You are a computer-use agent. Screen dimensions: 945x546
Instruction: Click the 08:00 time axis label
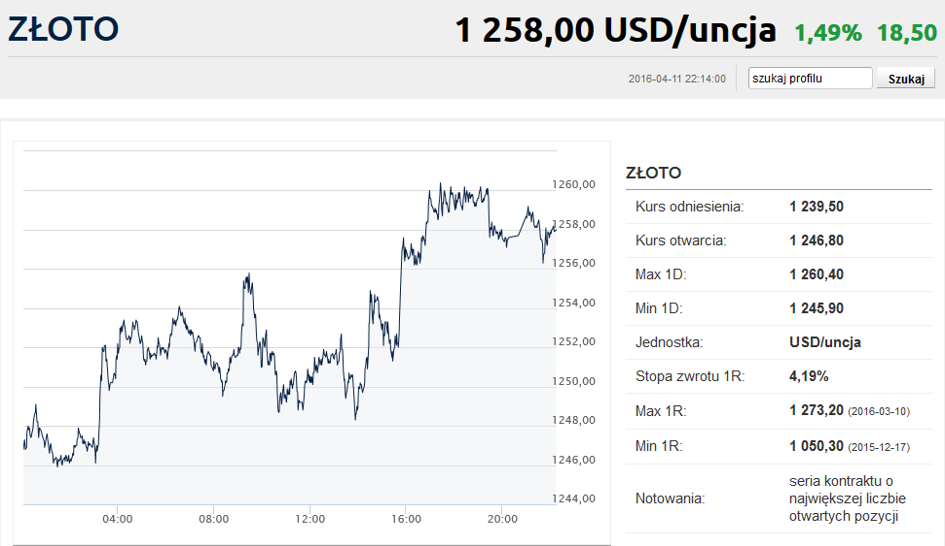[213, 519]
